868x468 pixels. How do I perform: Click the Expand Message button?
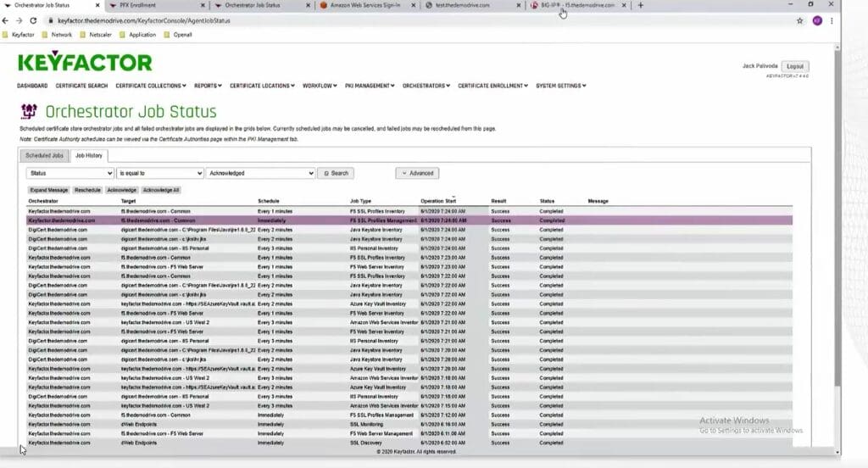[48, 190]
